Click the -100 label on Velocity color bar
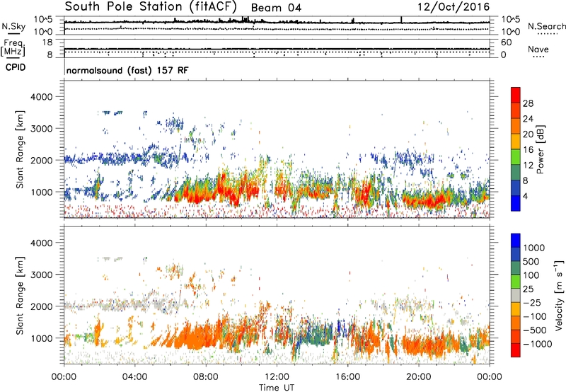 pos(535,316)
